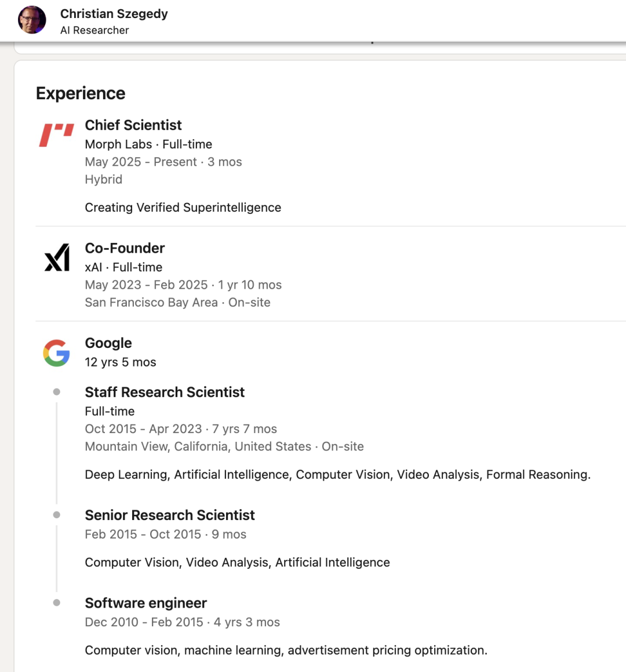
Task: Click the timeline dot beside Staff Research Scientist
Action: coord(57,392)
